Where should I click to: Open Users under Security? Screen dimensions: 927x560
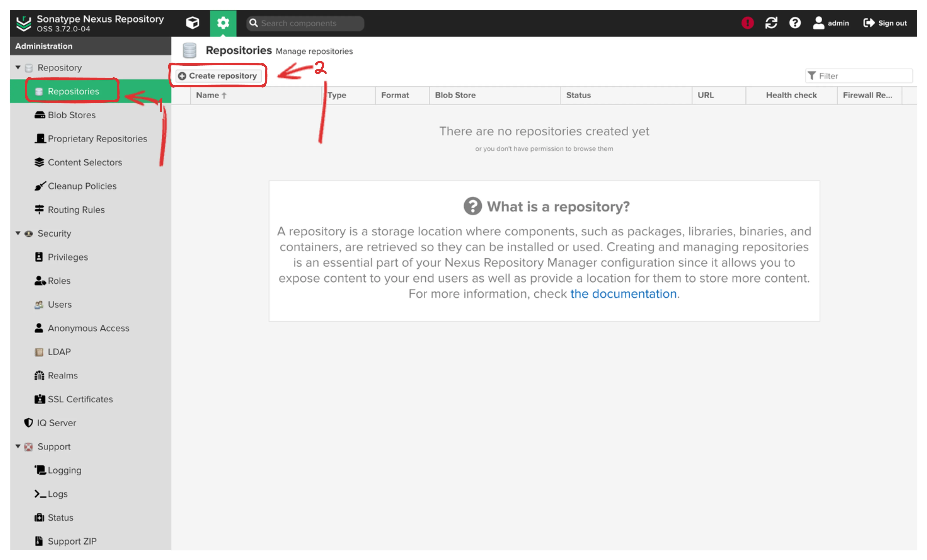click(x=90, y=305)
